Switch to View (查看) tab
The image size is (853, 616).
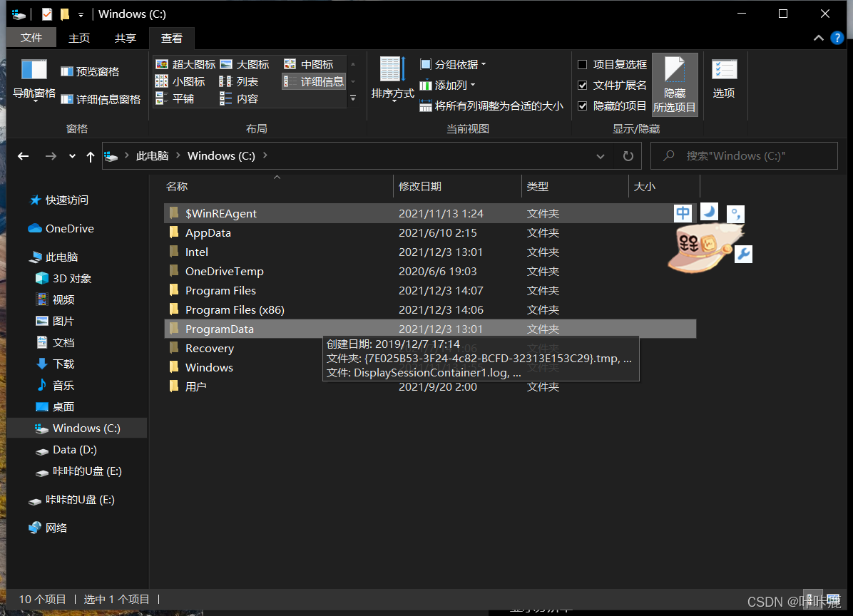171,38
